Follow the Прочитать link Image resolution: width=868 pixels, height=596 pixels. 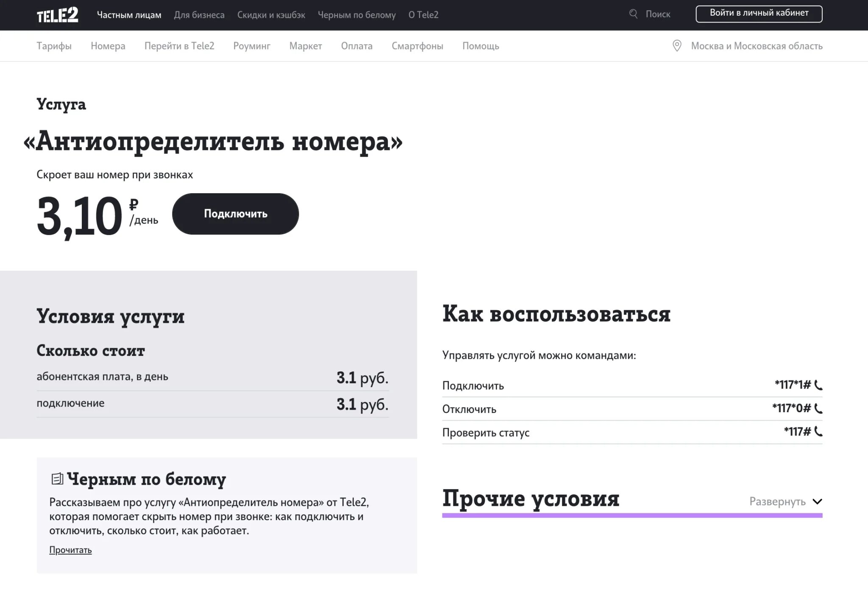click(70, 550)
